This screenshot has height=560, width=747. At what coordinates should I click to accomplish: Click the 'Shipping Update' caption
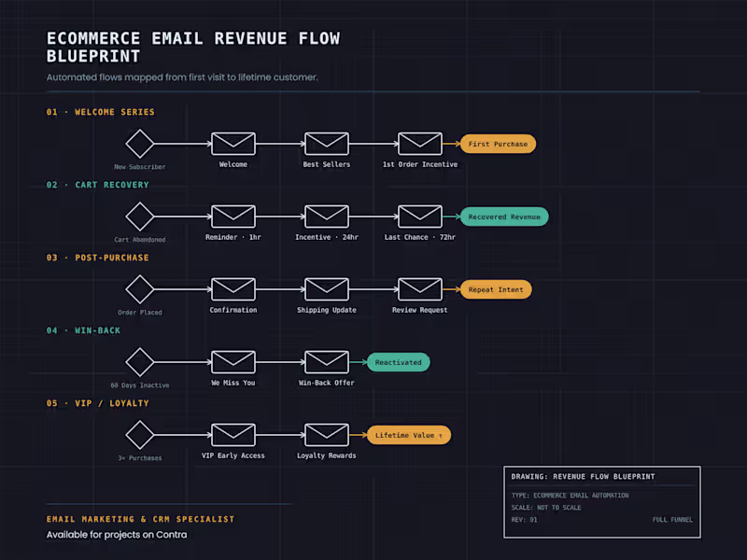click(x=326, y=310)
